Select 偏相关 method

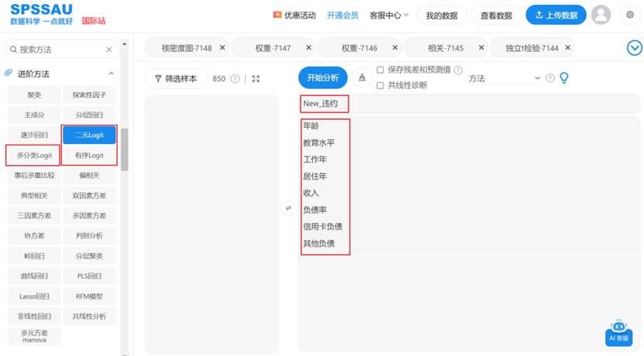point(89,175)
